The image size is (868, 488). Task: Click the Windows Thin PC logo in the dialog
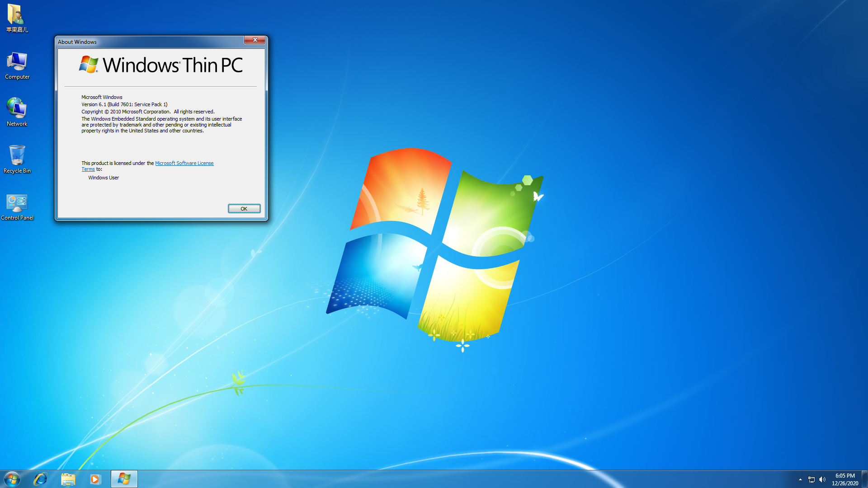click(x=89, y=65)
